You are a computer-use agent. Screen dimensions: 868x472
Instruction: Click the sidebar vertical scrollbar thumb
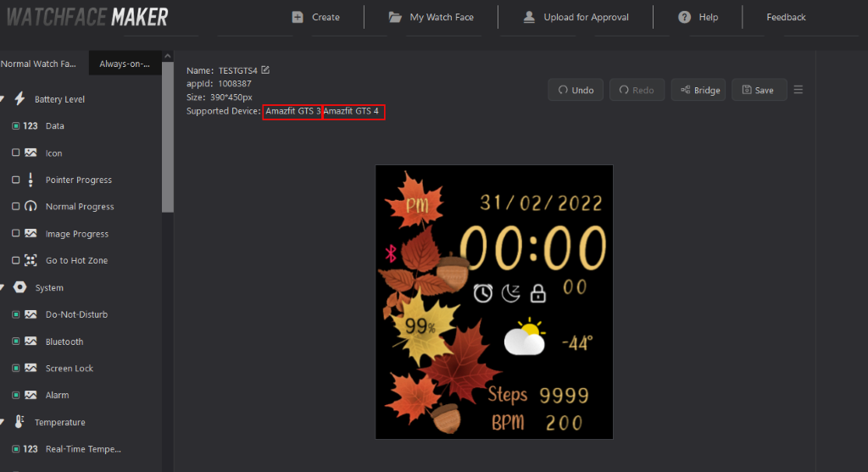(168, 136)
